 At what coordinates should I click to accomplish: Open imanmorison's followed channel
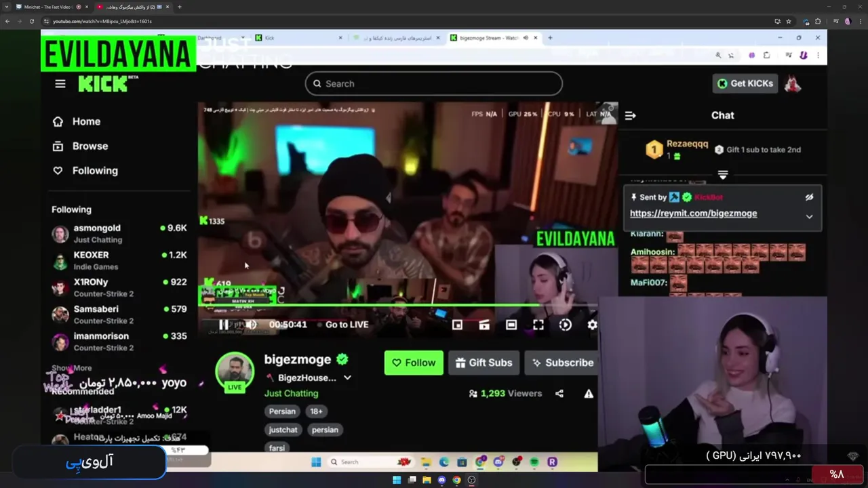click(119, 342)
